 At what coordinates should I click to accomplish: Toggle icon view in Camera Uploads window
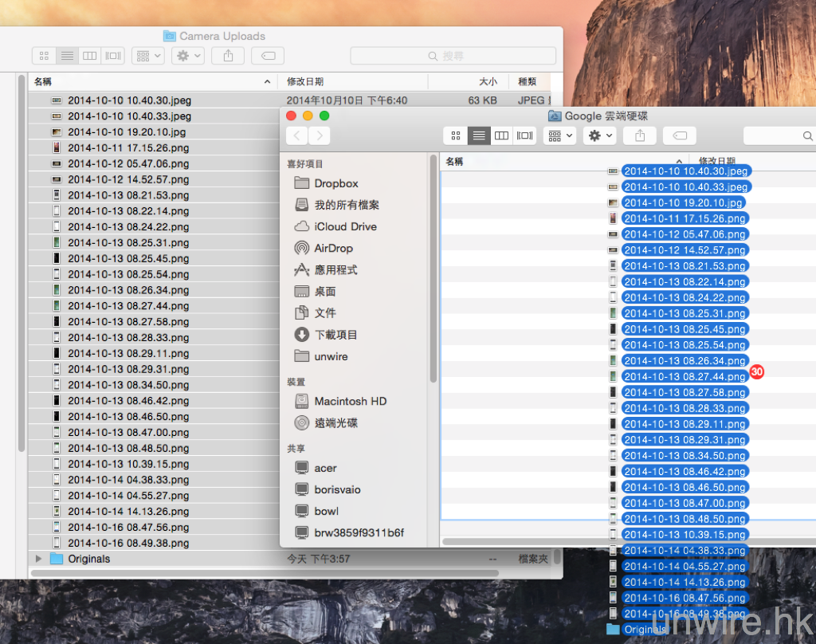coord(44,56)
